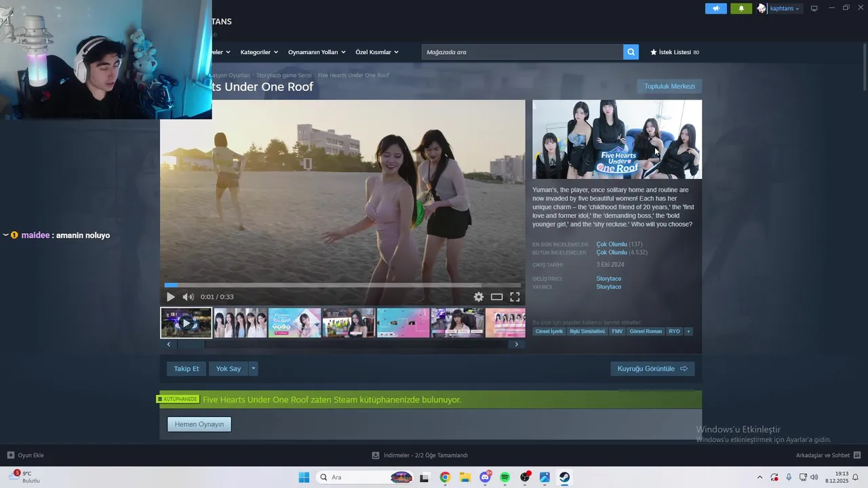Open OBS Studio from taskbar
868x488 pixels.
[525, 477]
